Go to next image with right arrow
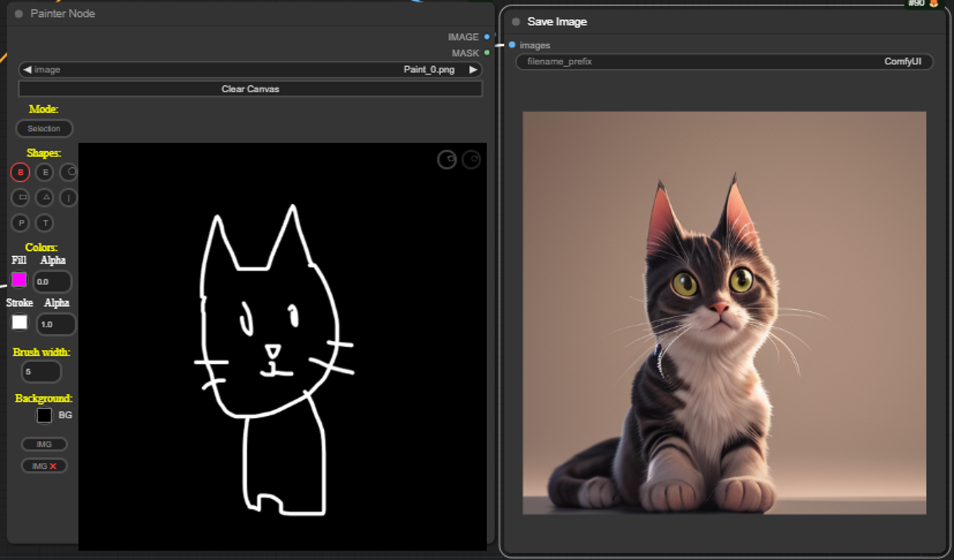Screen dimensions: 954x560 [473, 70]
